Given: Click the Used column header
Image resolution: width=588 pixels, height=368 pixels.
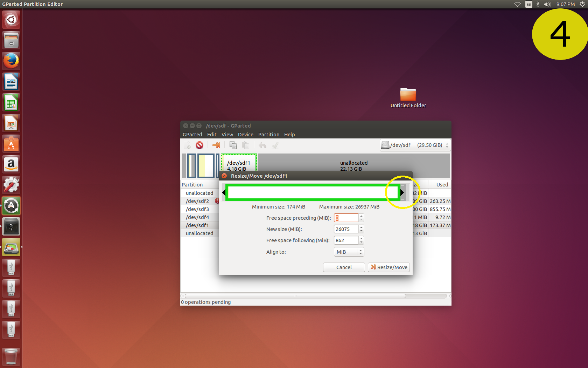Looking at the screenshot, I should [440, 185].
